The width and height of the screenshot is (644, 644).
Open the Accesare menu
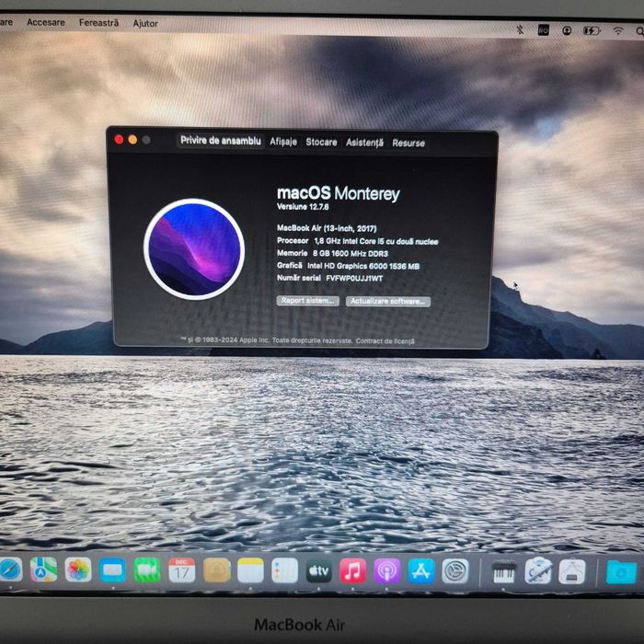pyautogui.click(x=46, y=22)
